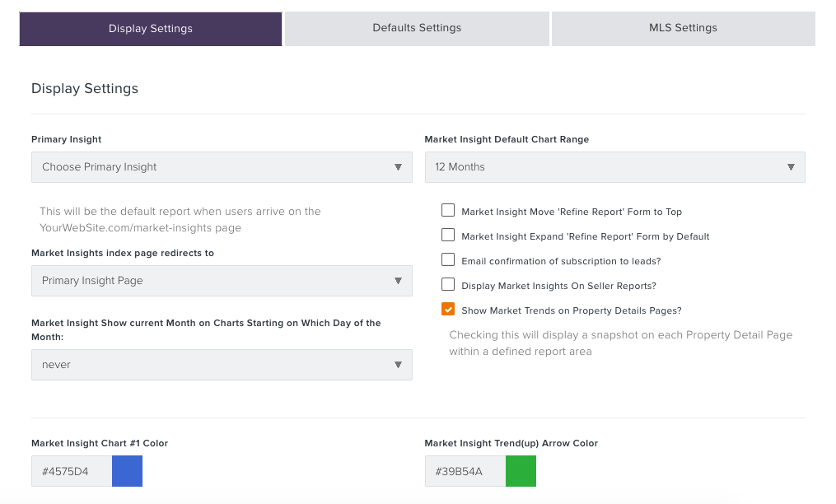Screen dimensions: 836x504
Task: Open the 'never' day of month dropdown
Action: [222, 365]
